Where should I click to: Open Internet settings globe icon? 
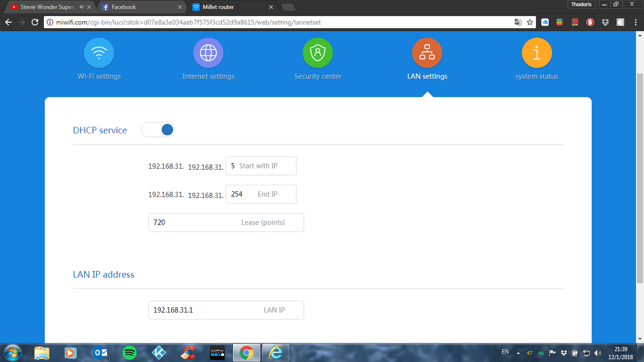(x=208, y=53)
